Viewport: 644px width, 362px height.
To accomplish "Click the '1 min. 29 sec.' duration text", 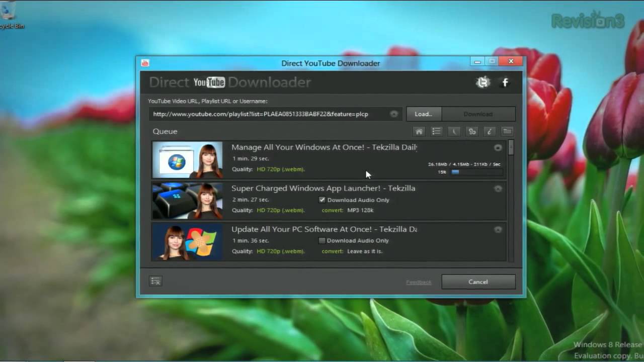I will point(251,159).
